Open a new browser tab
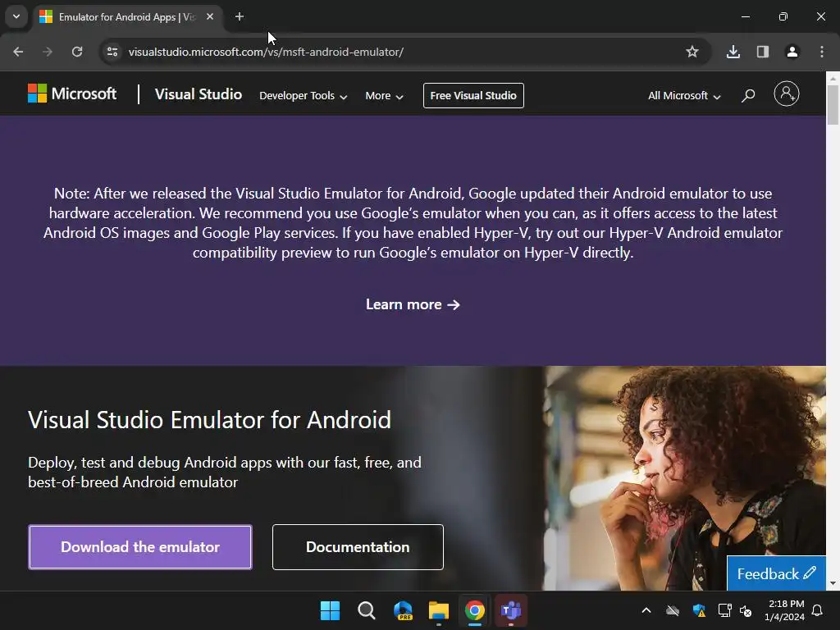Screen dimensions: 840x630 (240, 16)
